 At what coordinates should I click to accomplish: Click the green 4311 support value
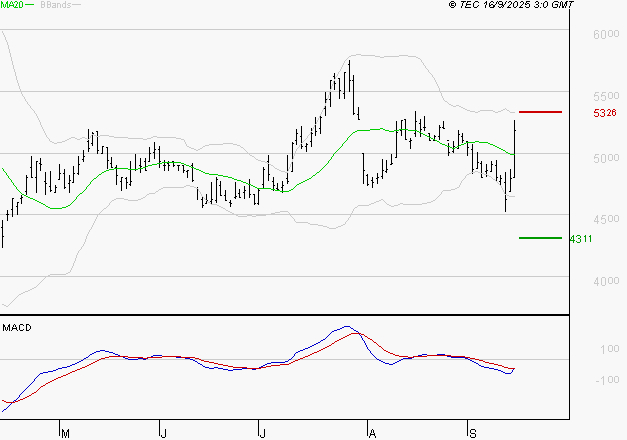(581, 239)
